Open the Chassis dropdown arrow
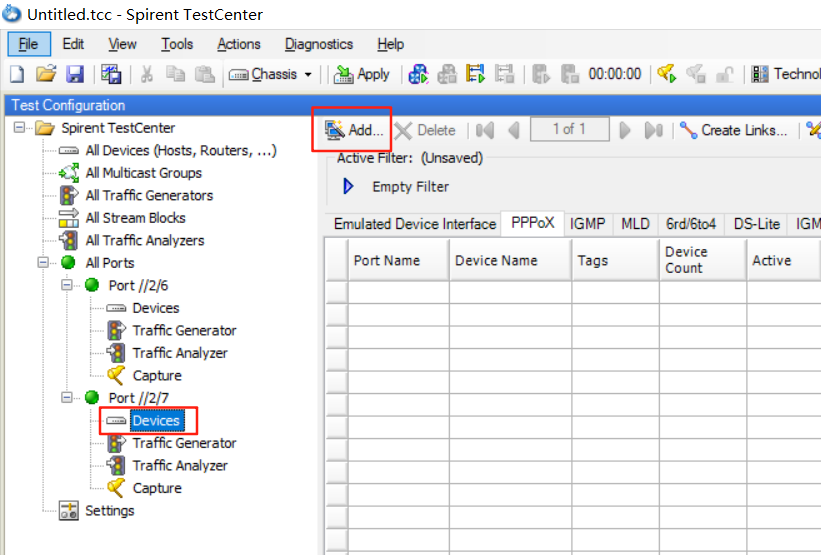Viewport: 821px width, 555px height. coord(308,75)
